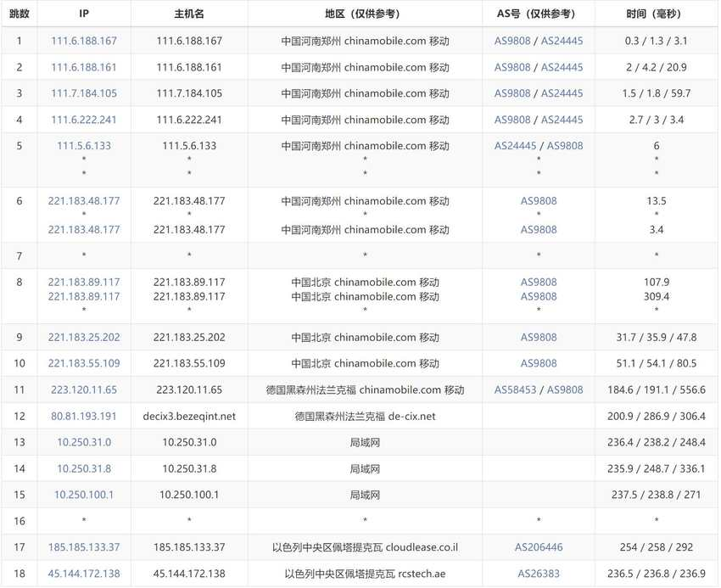Select time value 107.9 in hop 8
The width and height of the screenshot is (721, 588).
click(657, 283)
